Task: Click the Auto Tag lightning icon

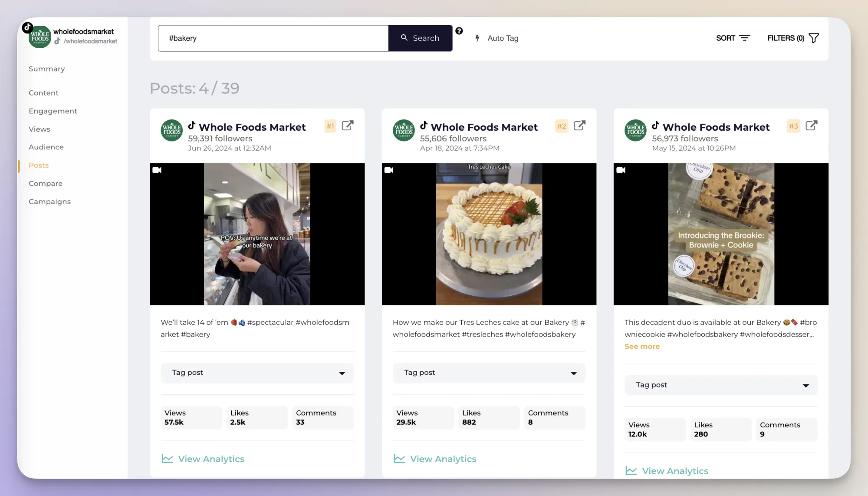Action: [477, 38]
